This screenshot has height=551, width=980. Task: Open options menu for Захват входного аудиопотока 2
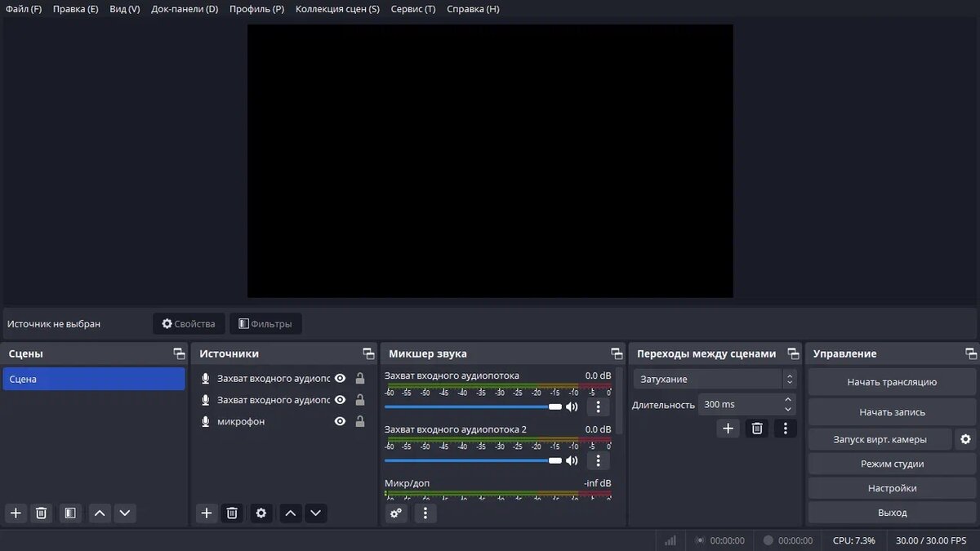[x=598, y=460]
